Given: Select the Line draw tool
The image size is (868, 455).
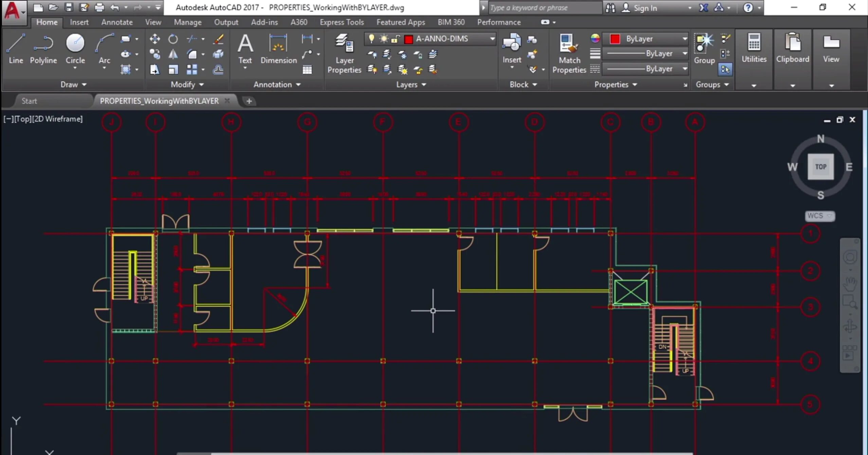Looking at the screenshot, I should pyautogui.click(x=16, y=48).
